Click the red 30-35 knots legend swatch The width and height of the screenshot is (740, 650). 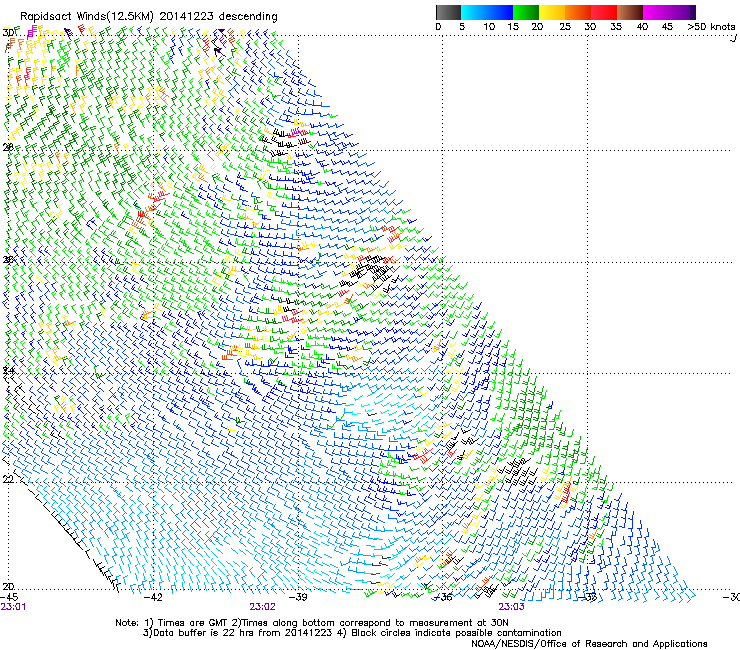604,12
